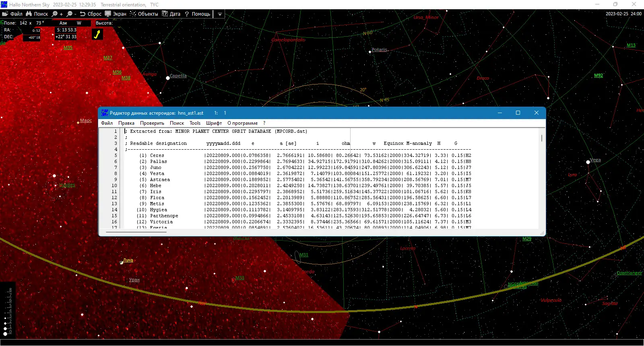
Task: Open the Экран screen menu
Action: (116, 14)
